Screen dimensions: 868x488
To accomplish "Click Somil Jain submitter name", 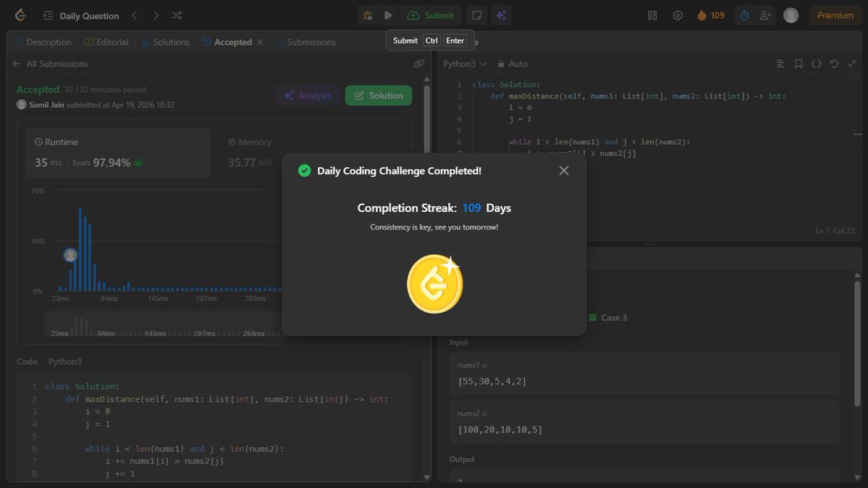I will [46, 105].
